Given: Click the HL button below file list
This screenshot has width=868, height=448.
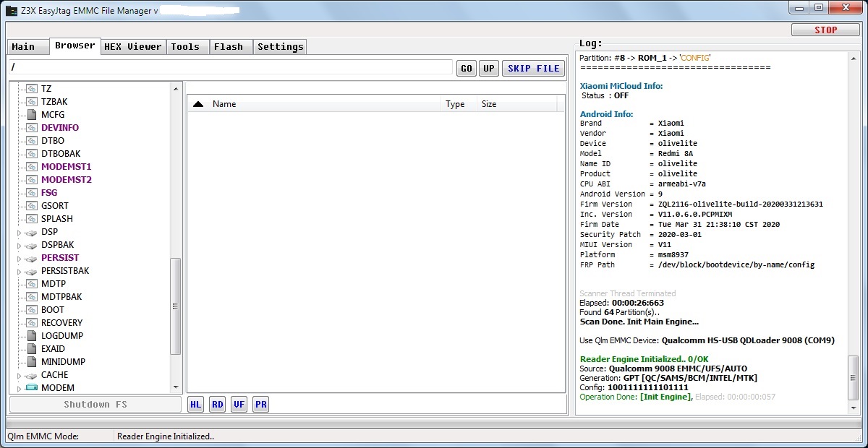Looking at the screenshot, I should tap(195, 405).
